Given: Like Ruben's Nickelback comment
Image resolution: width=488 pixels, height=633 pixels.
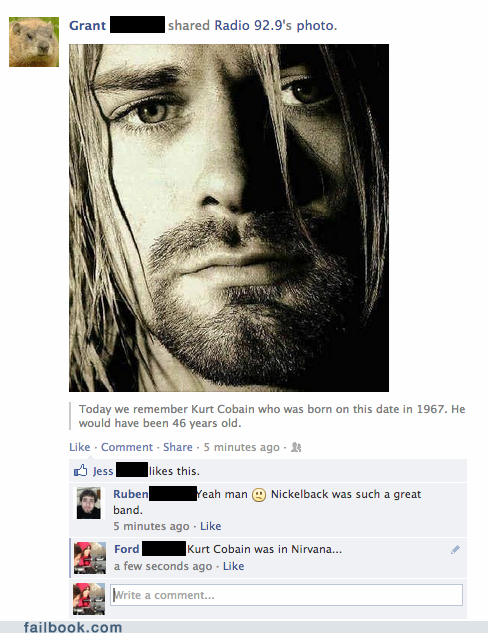Looking at the screenshot, I should point(211,526).
